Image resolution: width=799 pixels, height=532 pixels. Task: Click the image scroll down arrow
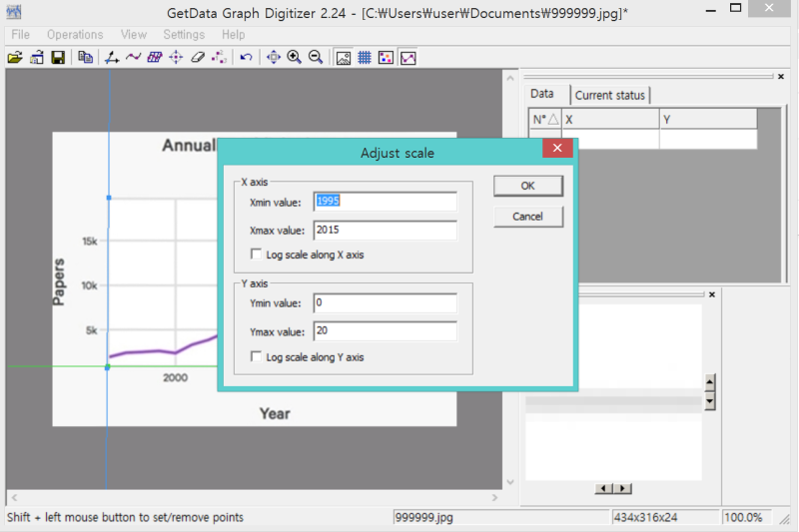[510, 482]
